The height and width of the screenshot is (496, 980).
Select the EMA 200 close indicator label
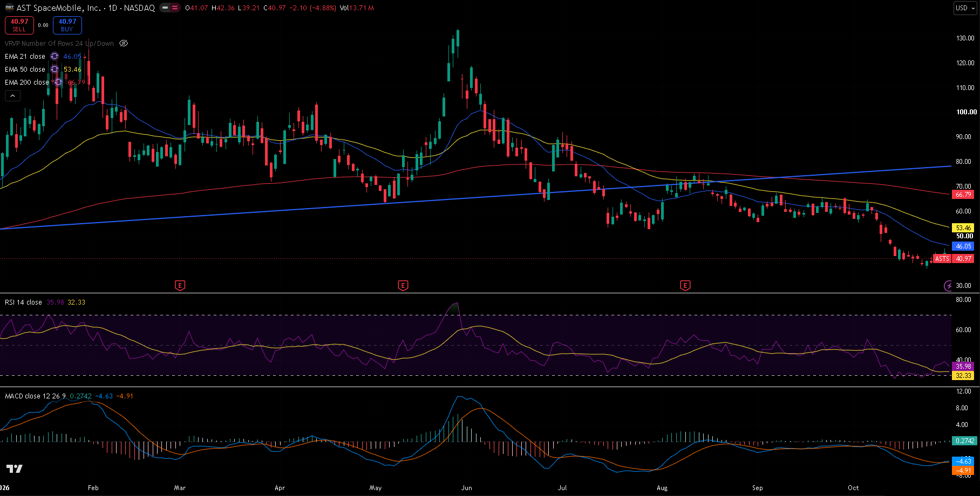tap(27, 82)
